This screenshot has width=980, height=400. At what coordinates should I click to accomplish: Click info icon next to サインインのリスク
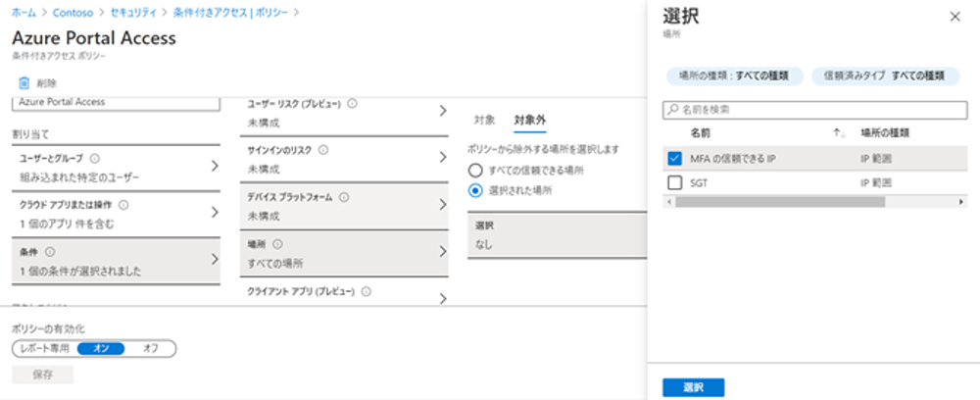323,150
